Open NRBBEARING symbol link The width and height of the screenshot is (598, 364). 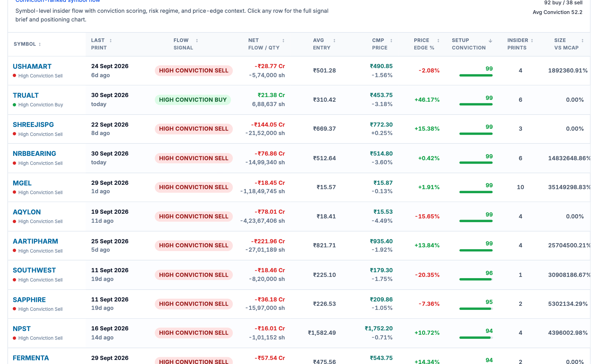click(x=35, y=153)
